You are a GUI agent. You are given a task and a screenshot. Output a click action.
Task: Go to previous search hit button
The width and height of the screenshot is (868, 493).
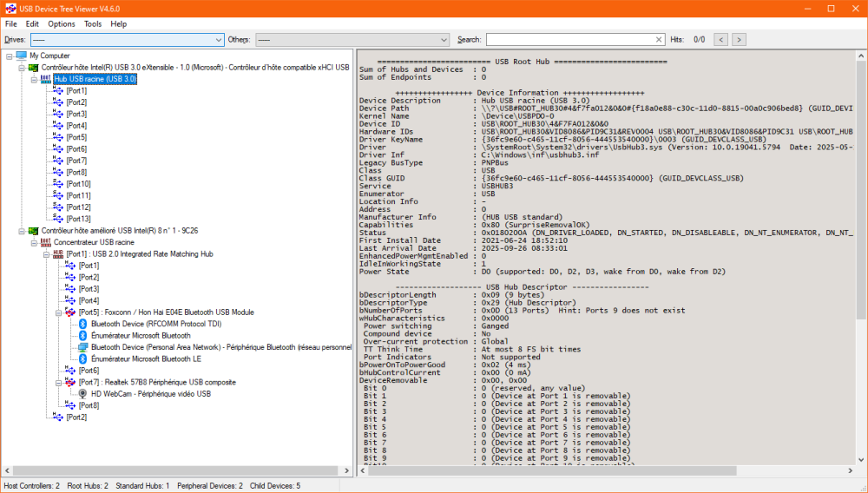(x=720, y=39)
